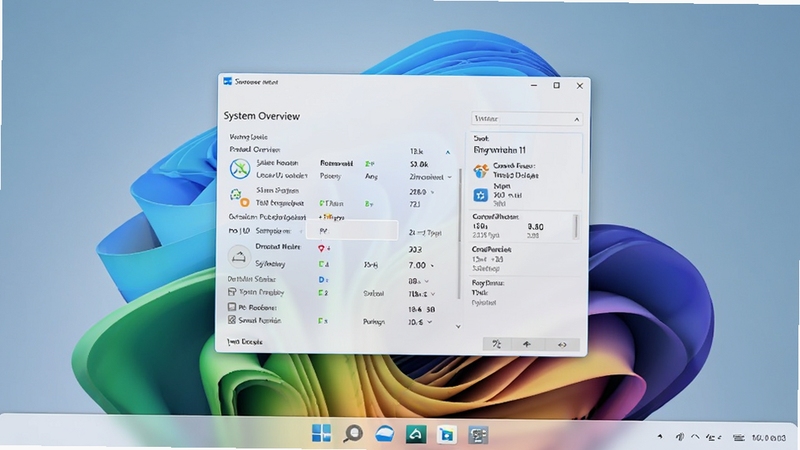Click the red shield marker icon

coord(321,248)
